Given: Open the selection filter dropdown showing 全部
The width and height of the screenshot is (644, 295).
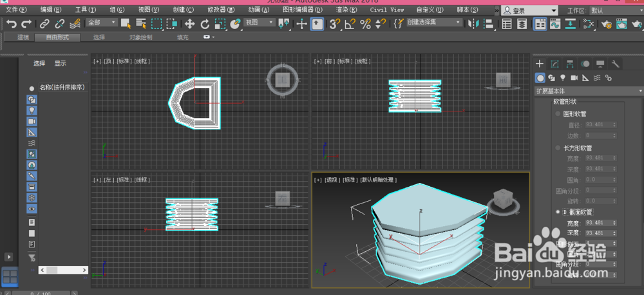Looking at the screenshot, I should click(102, 23).
